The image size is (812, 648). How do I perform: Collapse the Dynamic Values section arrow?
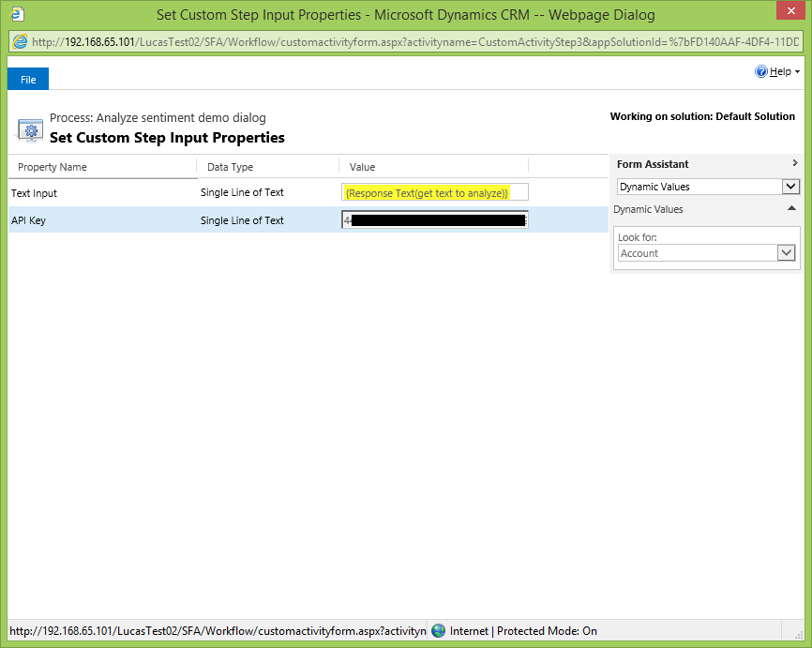tap(791, 208)
